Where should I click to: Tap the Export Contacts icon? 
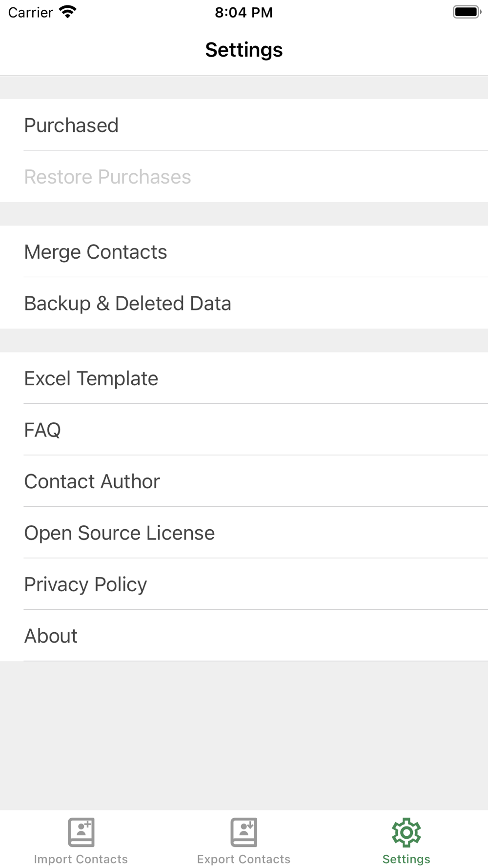(x=244, y=832)
